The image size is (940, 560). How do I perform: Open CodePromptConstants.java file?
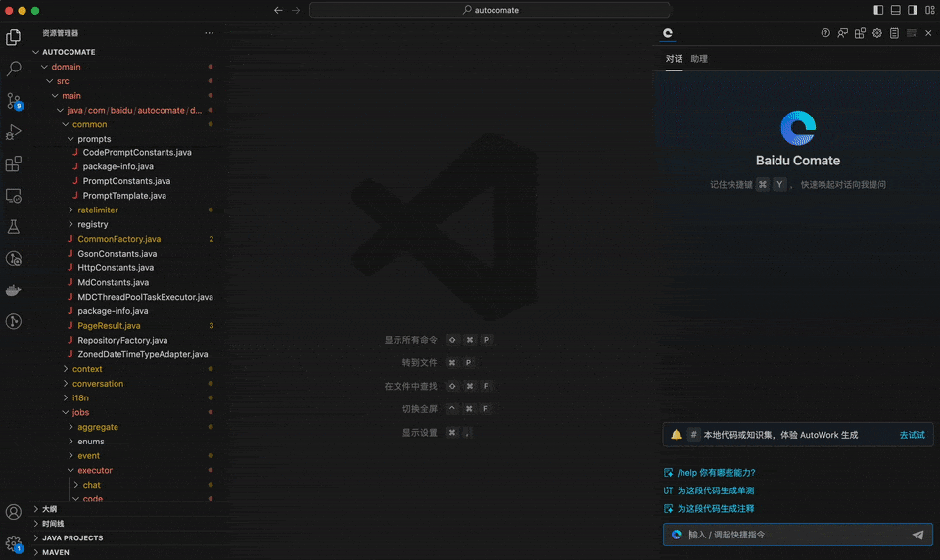137,153
